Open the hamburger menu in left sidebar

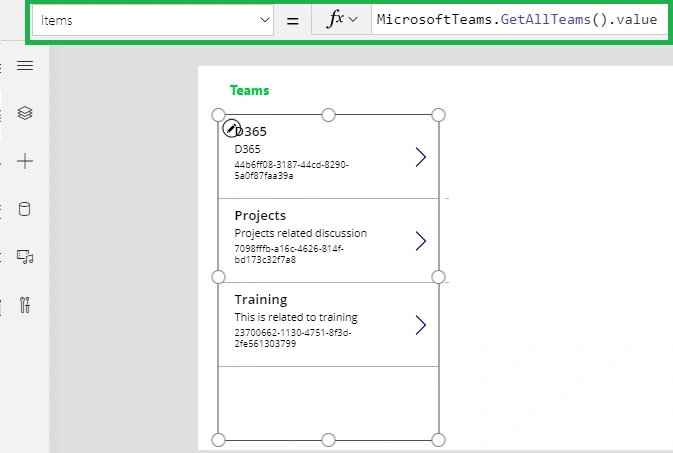point(25,65)
